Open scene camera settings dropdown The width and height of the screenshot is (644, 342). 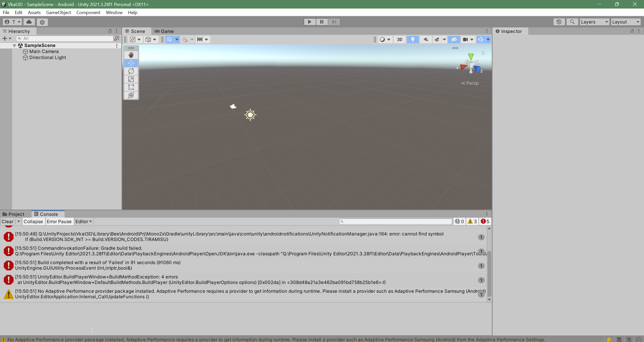(468, 39)
